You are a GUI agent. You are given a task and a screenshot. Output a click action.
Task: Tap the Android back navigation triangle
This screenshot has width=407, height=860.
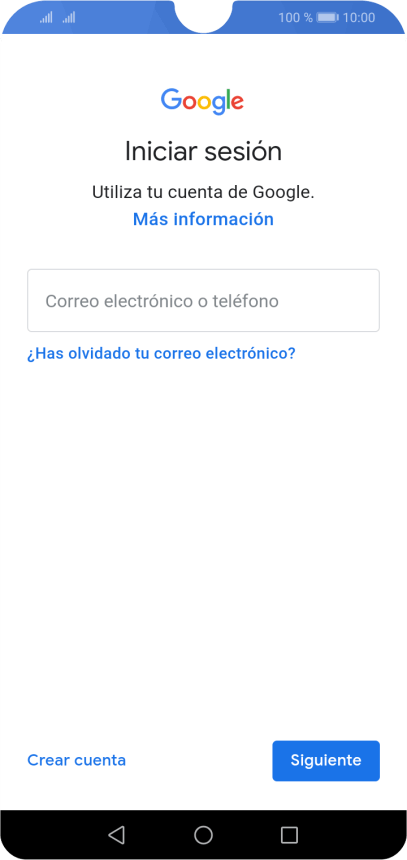point(116,835)
